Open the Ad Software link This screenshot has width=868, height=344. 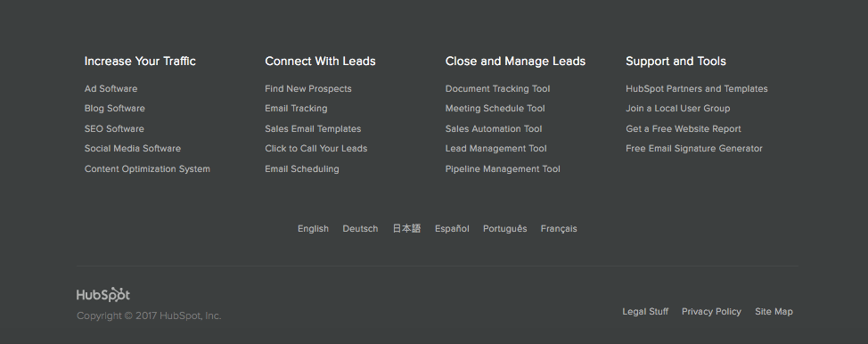pos(111,88)
